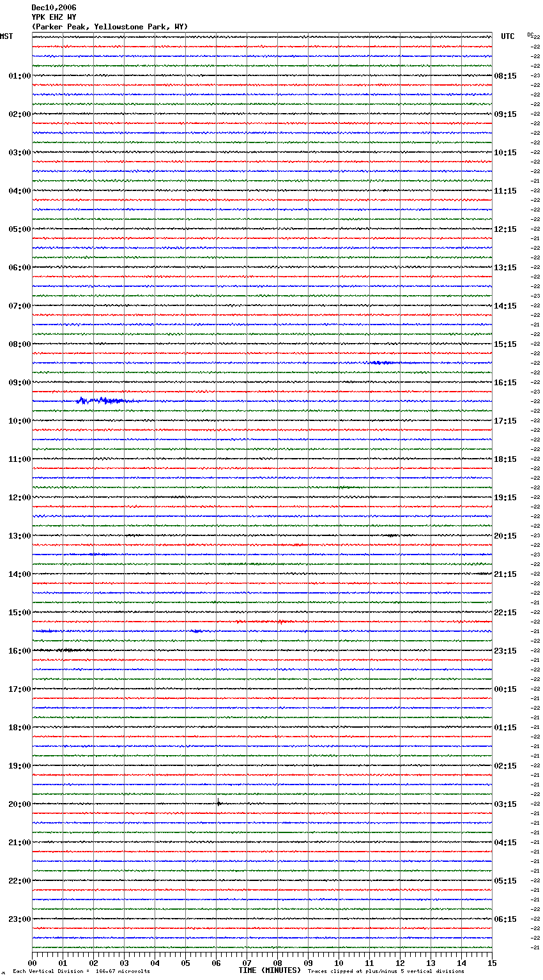Select the '16:00' MST hour label
This screenshot has width=543, height=980.
pos(20,651)
